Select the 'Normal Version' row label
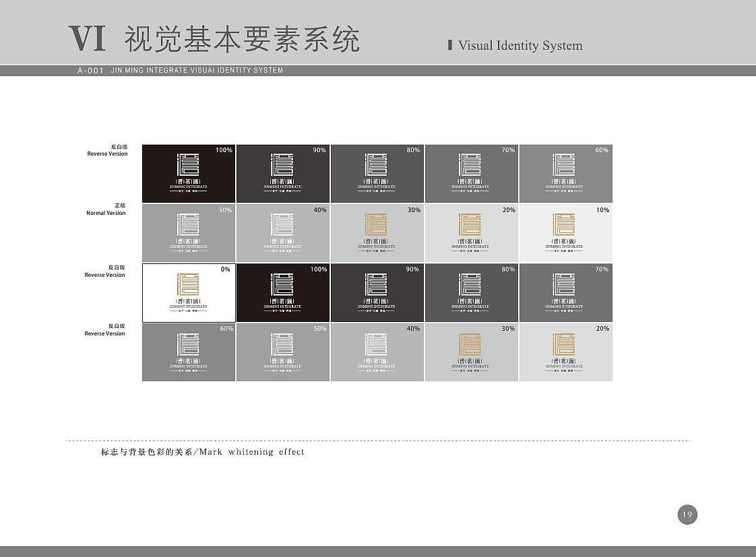 tap(106, 212)
